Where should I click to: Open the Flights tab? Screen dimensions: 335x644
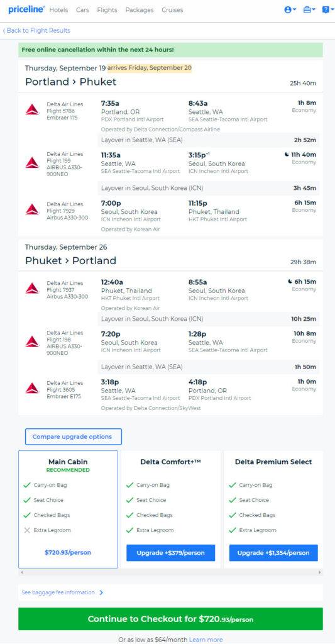point(107,10)
